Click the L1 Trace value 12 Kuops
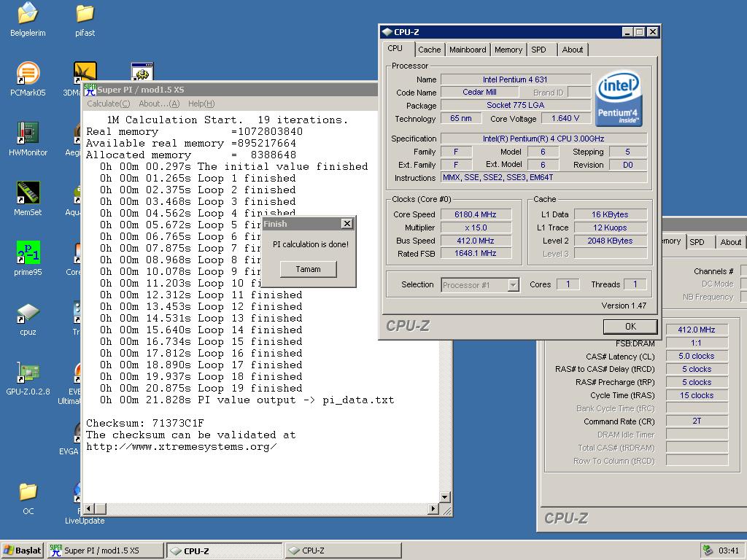The width and height of the screenshot is (747, 560). 611,227
